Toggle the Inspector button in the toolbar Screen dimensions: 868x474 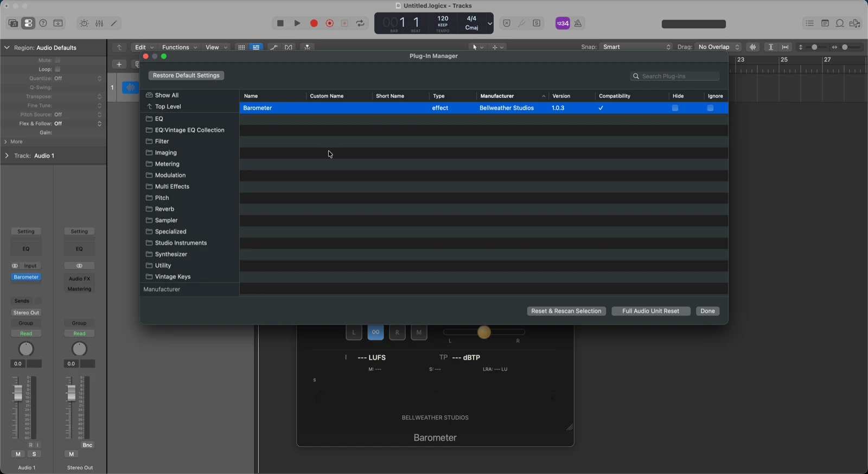(28, 23)
